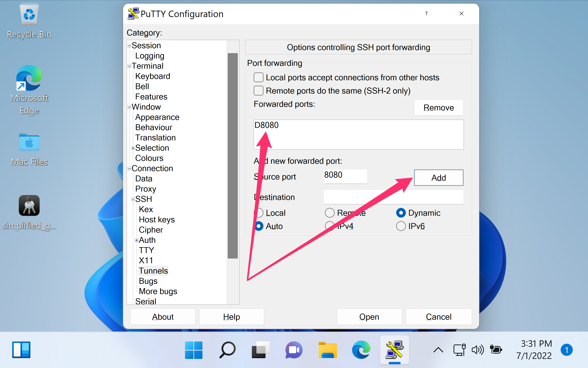
Task: Open Widgets panel on the taskbar
Action: tap(21, 350)
